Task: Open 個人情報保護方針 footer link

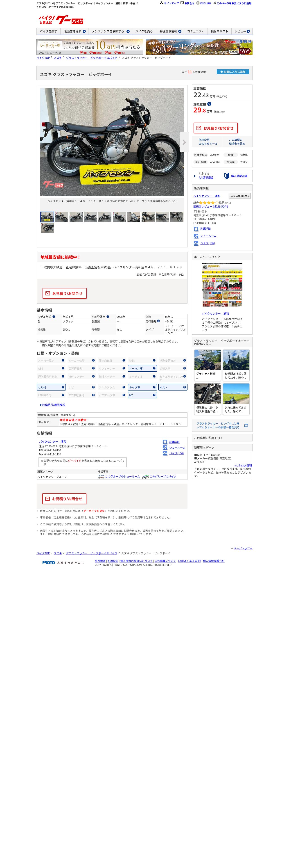Action: (x=214, y=561)
